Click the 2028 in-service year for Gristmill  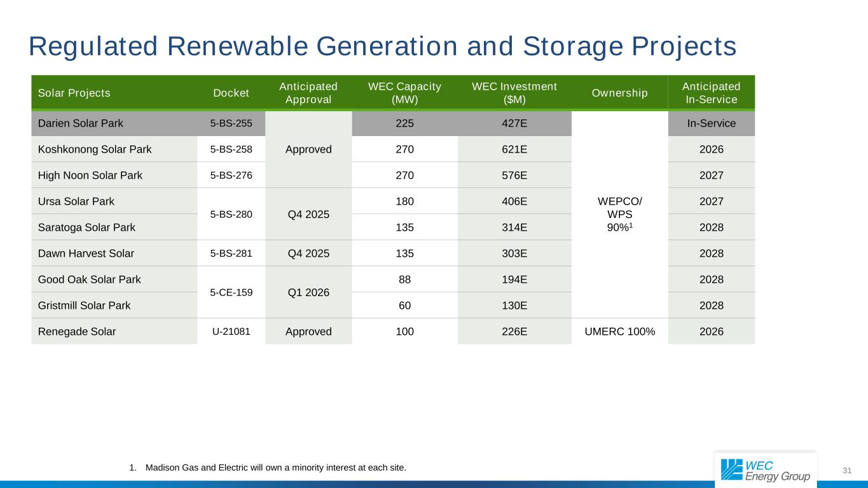click(x=711, y=306)
